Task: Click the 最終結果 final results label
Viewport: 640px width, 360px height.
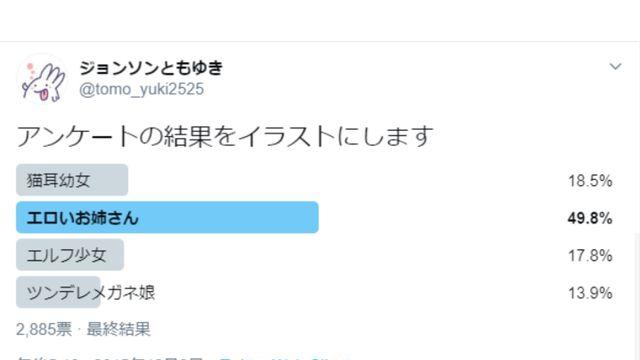Action: coord(118,329)
